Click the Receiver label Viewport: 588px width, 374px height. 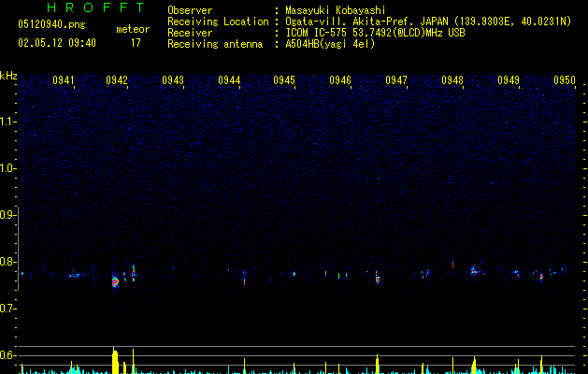190,33
